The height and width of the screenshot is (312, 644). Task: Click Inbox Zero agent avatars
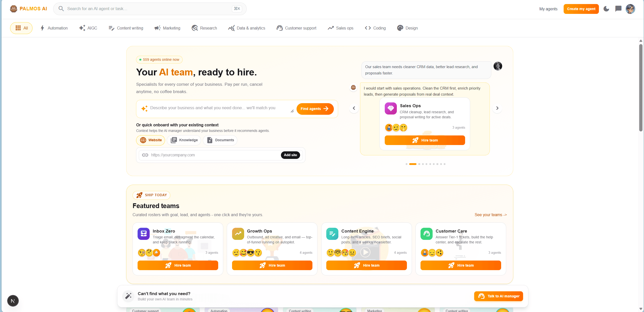(149, 252)
